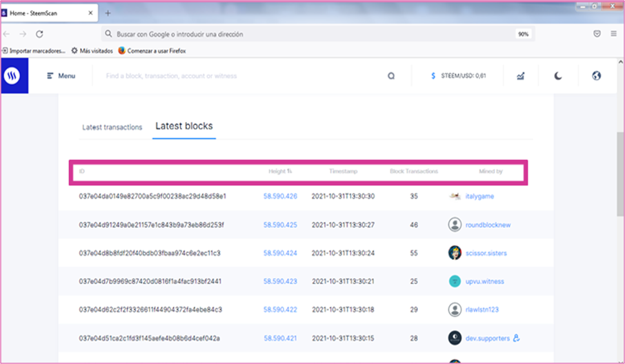Select block ID starting 037e04d51ca2c1fd
The width and height of the screenshot is (625, 364).
pos(149,338)
